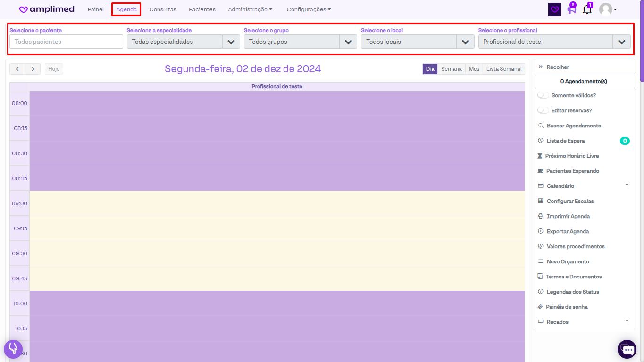Click Exportar Agenda link
This screenshot has width=644, height=362.
point(568,231)
